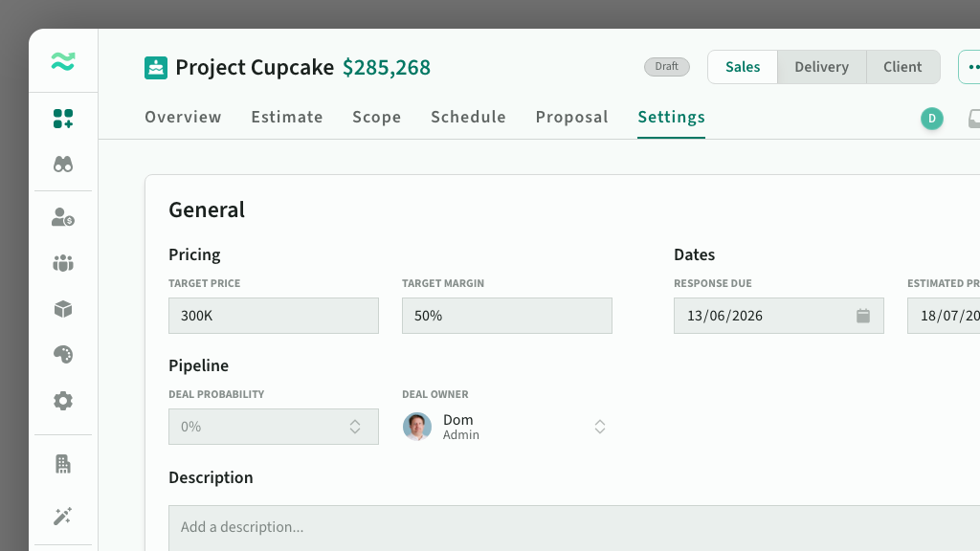Switch to Sales view toggle
The image size is (980, 551).
tap(743, 67)
